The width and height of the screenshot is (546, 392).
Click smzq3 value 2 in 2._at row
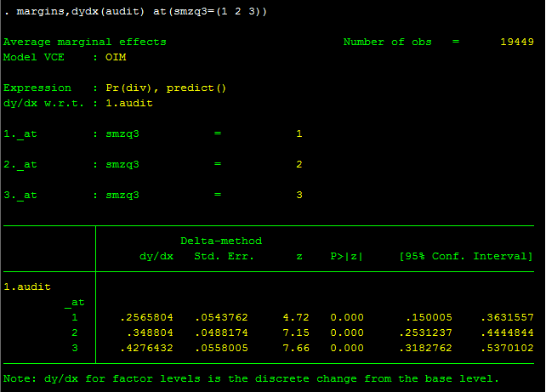coord(299,164)
